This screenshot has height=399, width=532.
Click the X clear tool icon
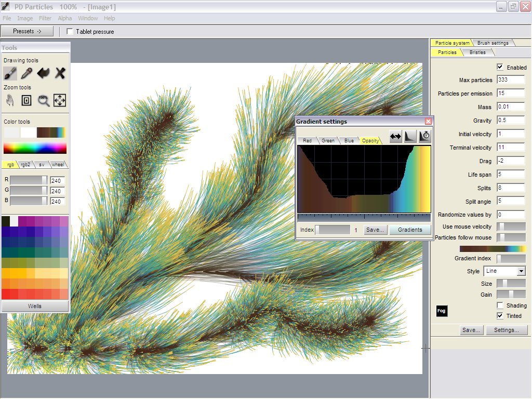point(60,73)
